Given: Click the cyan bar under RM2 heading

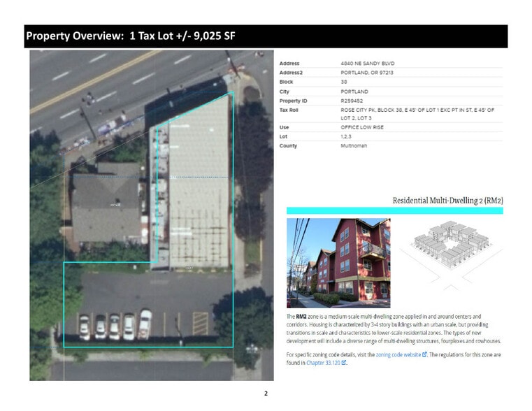Looking at the screenshot, I should tap(395, 210).
